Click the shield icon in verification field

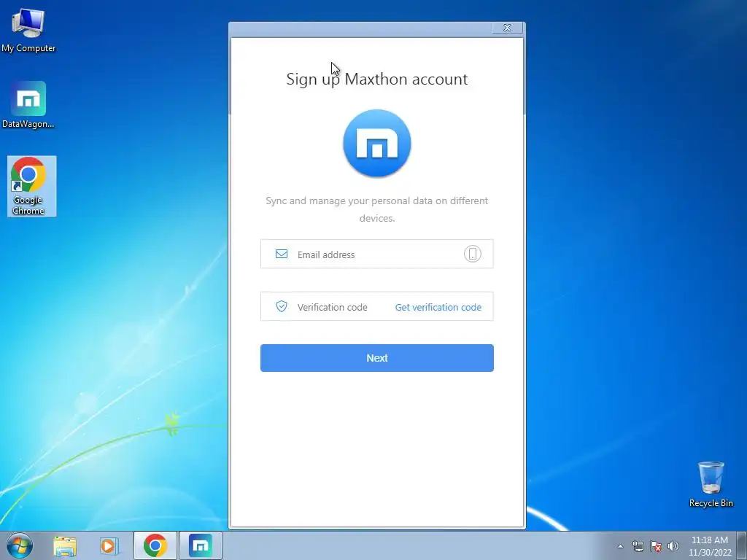click(282, 306)
